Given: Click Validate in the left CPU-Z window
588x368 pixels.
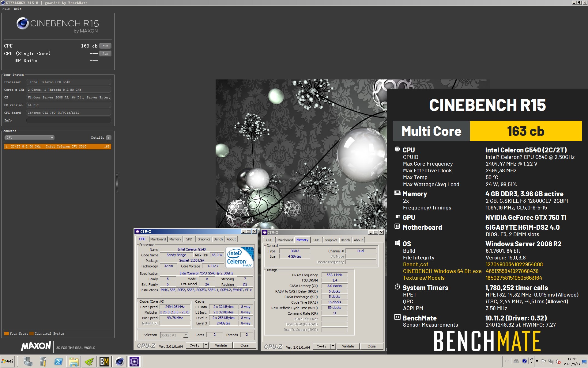Looking at the screenshot, I should pyautogui.click(x=221, y=345).
